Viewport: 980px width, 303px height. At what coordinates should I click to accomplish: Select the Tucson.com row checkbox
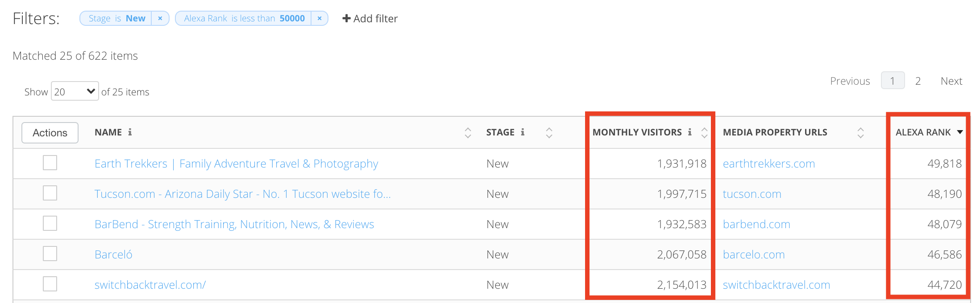tap(50, 193)
